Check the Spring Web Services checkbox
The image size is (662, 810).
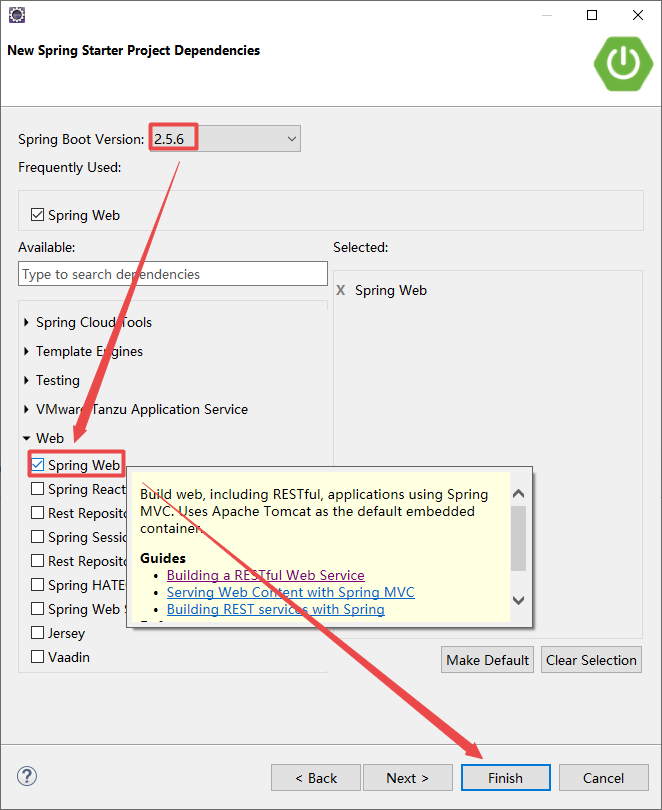pyautogui.click(x=37, y=609)
